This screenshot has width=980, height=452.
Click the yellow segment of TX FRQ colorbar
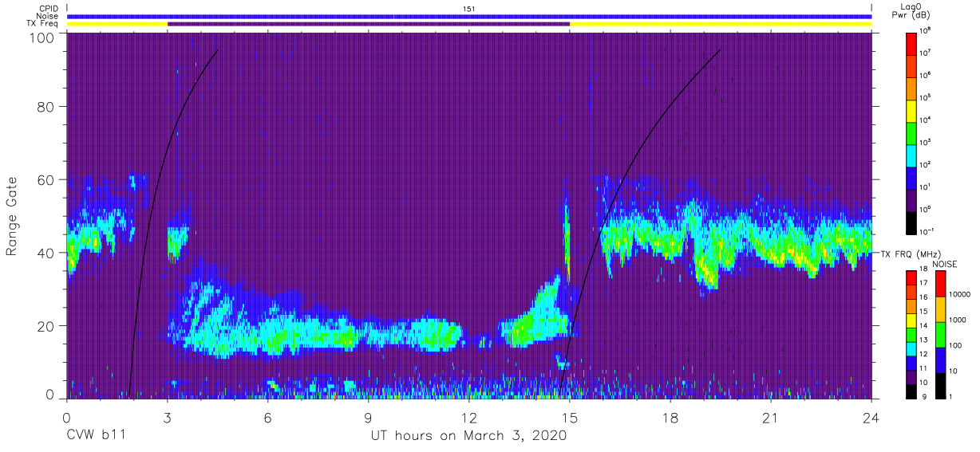tap(911, 320)
